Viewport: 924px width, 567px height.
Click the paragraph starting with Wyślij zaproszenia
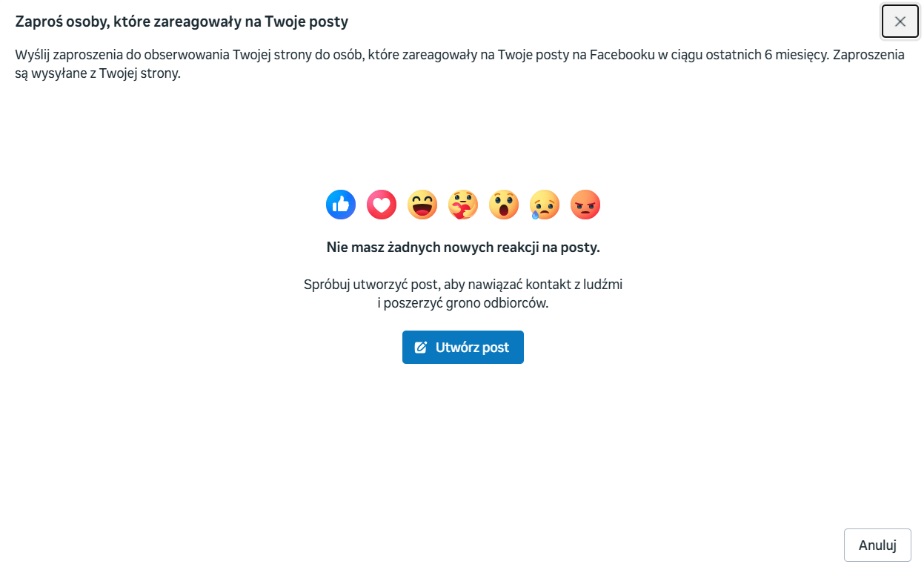[460, 64]
